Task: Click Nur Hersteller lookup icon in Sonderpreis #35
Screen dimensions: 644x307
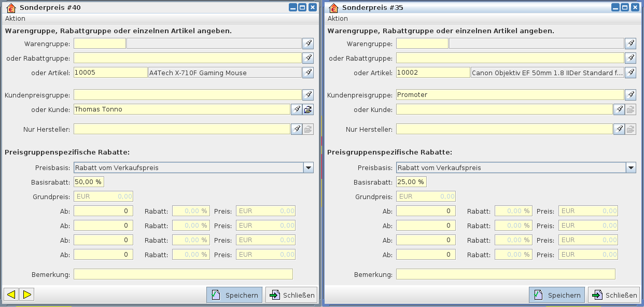Action: click(619, 129)
